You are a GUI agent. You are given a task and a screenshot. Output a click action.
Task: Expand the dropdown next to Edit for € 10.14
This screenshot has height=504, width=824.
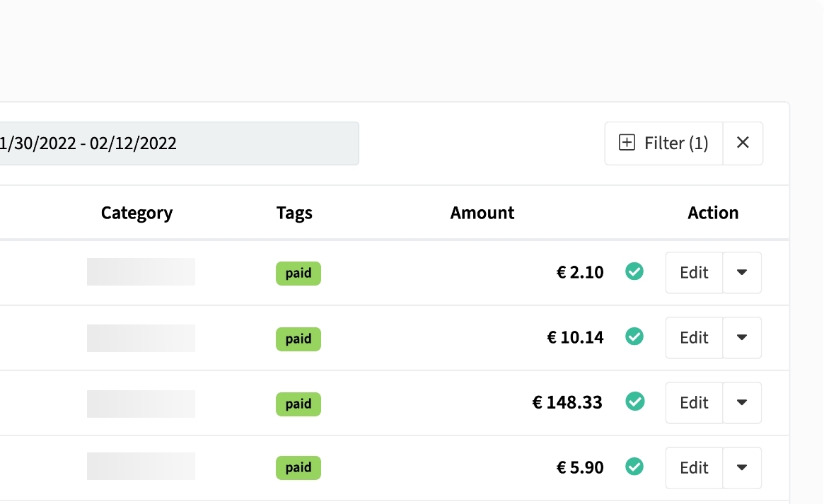tap(742, 338)
